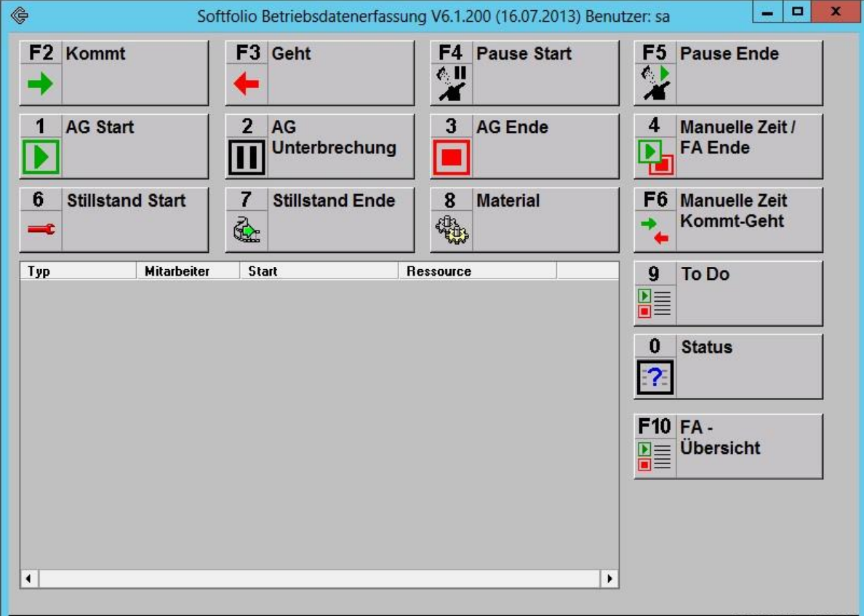Click the Ressource column header
This screenshot has width=864, height=616.
tap(477, 271)
